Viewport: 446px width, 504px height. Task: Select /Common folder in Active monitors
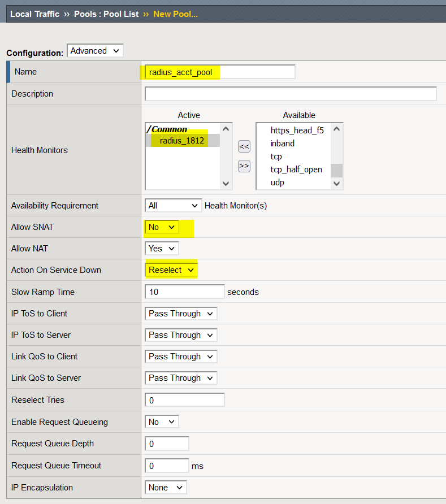(167, 129)
